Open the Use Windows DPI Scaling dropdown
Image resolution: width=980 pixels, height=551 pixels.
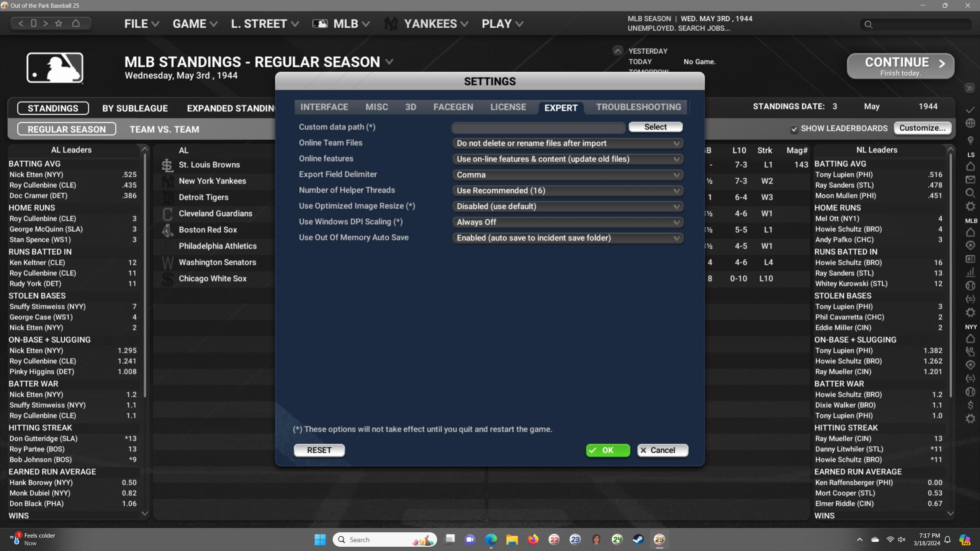coord(568,222)
